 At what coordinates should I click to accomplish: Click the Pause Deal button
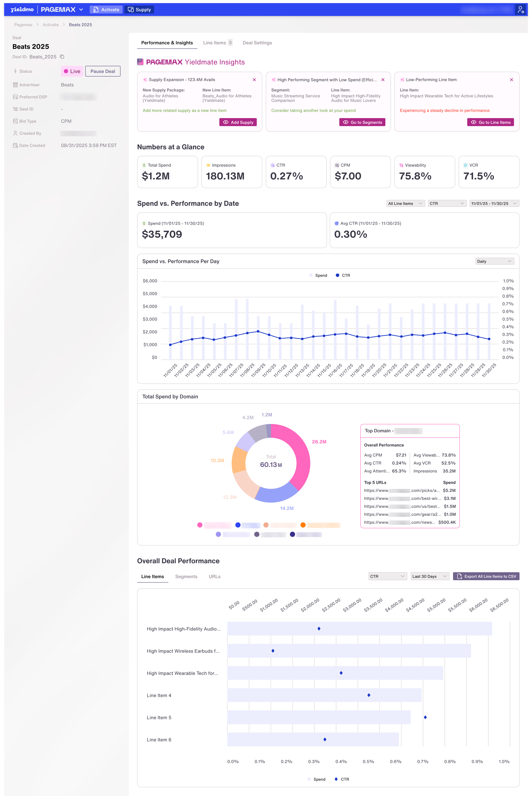pyautogui.click(x=103, y=71)
